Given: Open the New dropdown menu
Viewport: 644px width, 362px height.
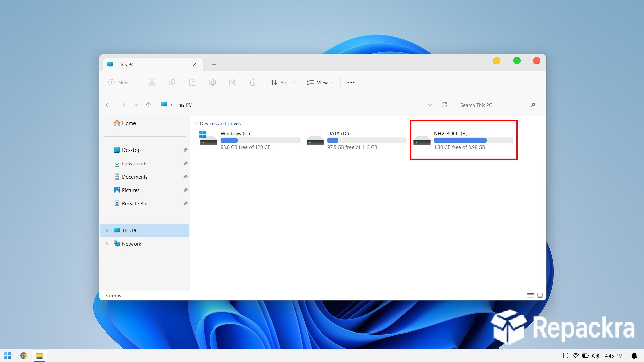Looking at the screenshot, I should (x=121, y=82).
